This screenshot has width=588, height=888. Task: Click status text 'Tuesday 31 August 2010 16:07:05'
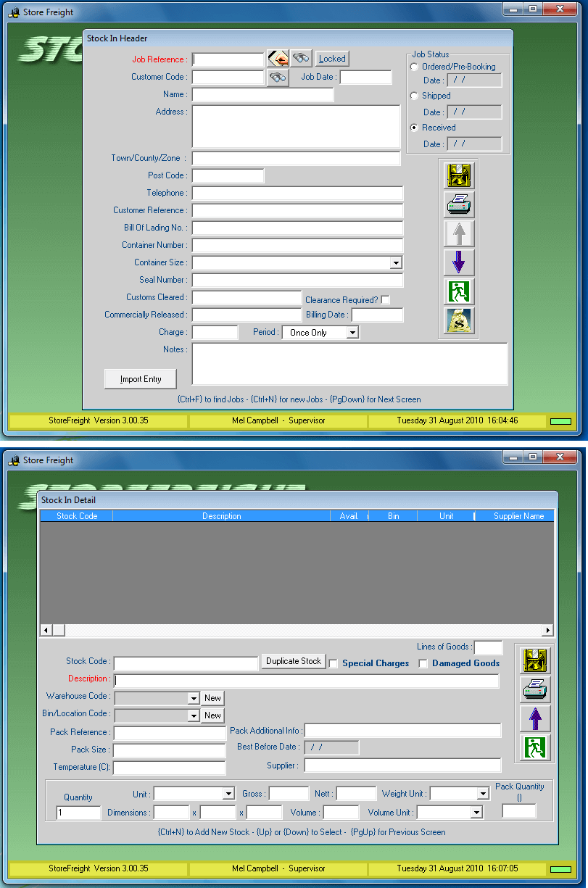click(457, 868)
